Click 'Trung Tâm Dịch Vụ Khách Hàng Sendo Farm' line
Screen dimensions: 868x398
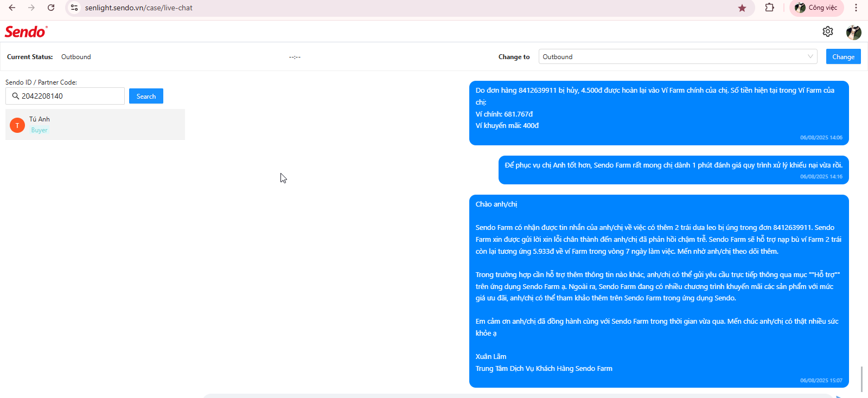click(544, 369)
